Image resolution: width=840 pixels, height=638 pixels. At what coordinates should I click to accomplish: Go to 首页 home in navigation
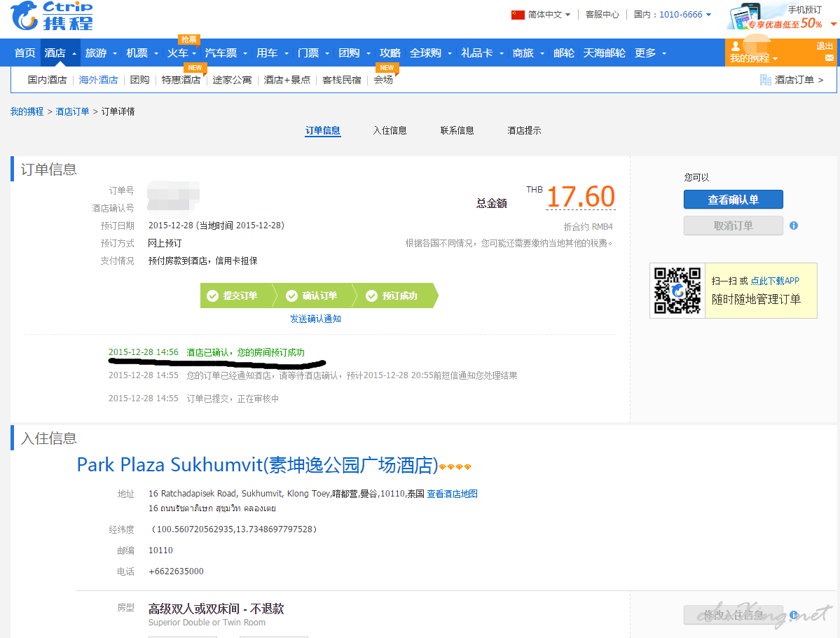[25, 53]
